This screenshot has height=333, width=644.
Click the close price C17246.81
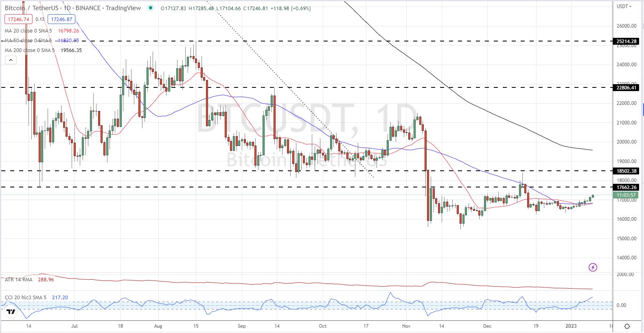click(x=256, y=8)
